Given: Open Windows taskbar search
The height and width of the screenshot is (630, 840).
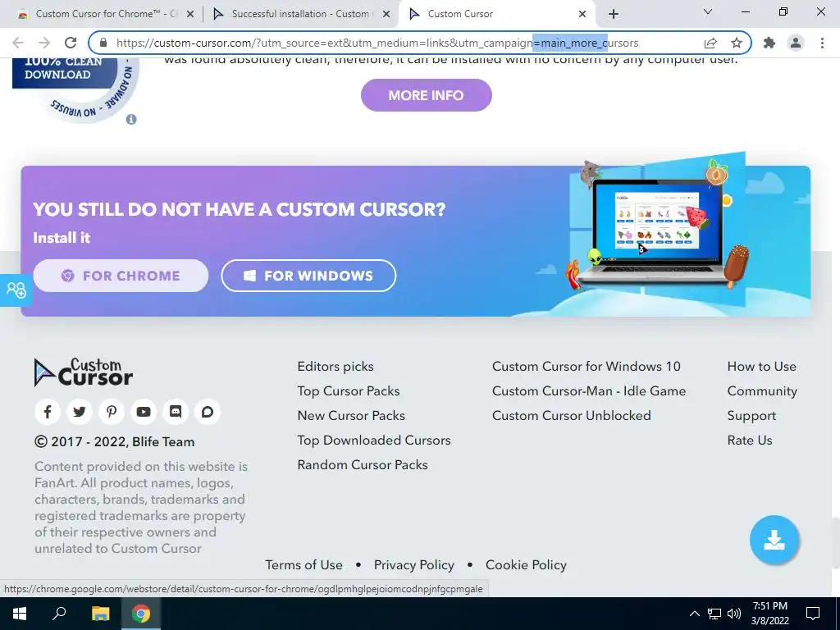Looking at the screenshot, I should (59, 614).
